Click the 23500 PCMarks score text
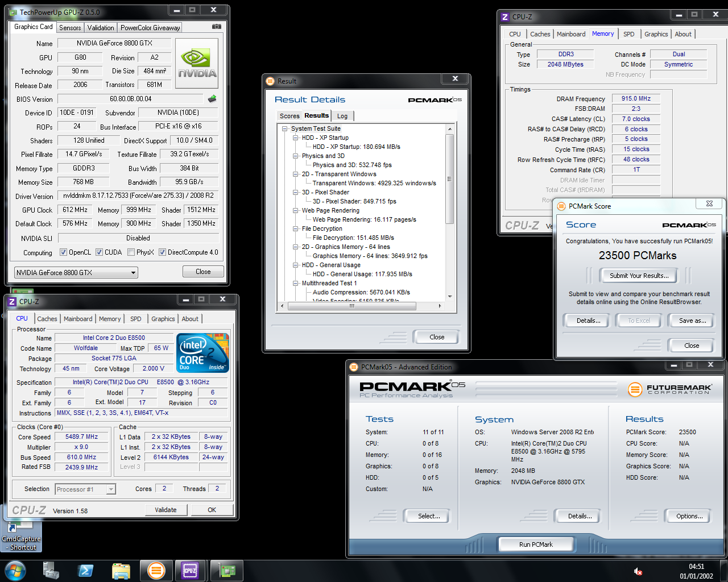Viewport: 728px width, 582px height. (638, 256)
